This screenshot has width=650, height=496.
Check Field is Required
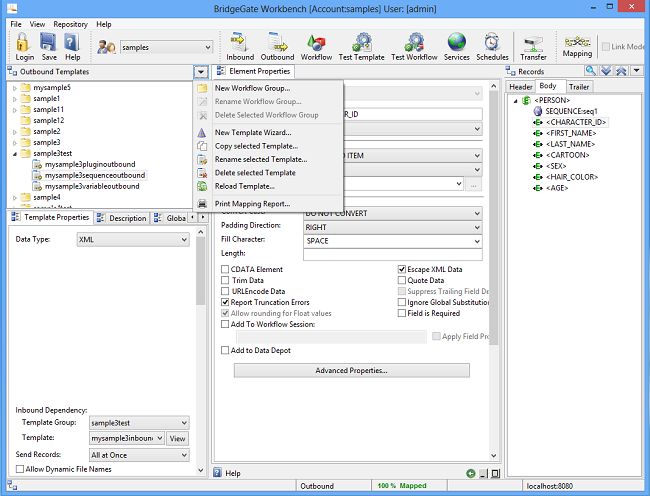click(402, 313)
